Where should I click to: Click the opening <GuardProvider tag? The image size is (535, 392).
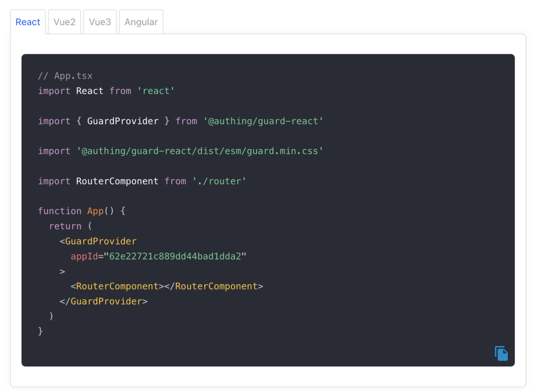pyautogui.click(x=98, y=241)
